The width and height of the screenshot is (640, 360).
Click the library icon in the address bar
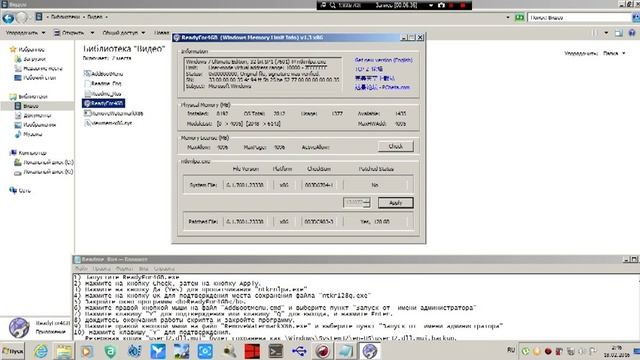39,17
